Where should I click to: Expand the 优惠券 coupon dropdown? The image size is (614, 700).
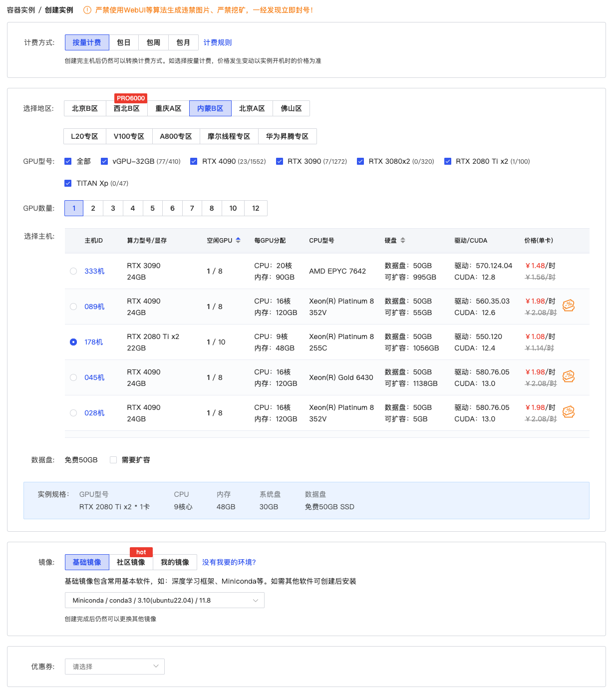click(114, 667)
